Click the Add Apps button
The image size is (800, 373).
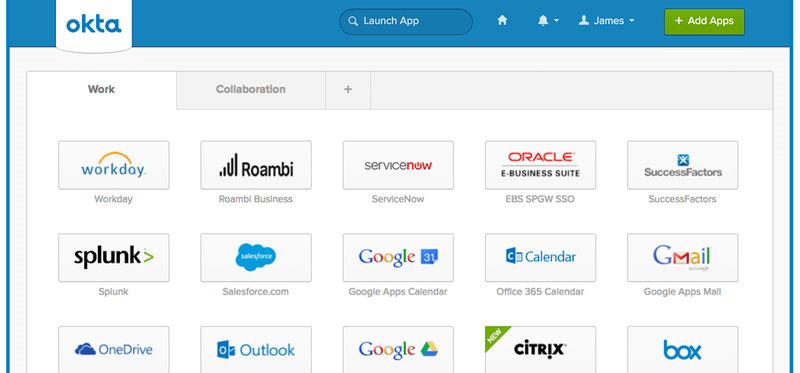point(704,21)
